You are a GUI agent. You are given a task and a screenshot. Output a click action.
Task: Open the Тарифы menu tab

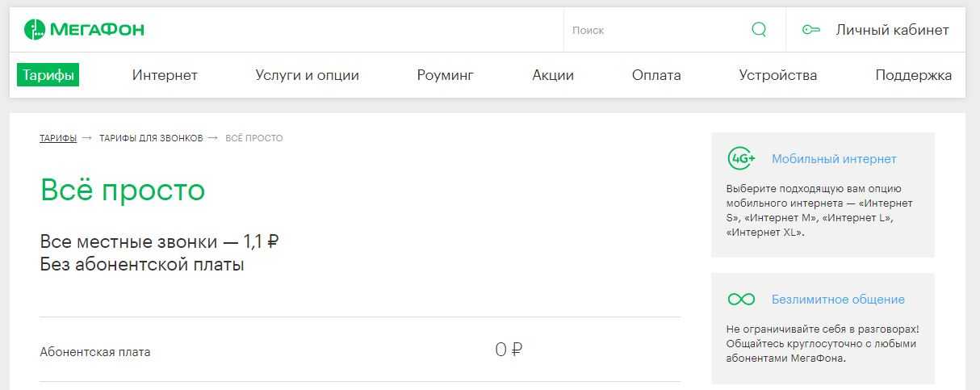click(x=48, y=75)
